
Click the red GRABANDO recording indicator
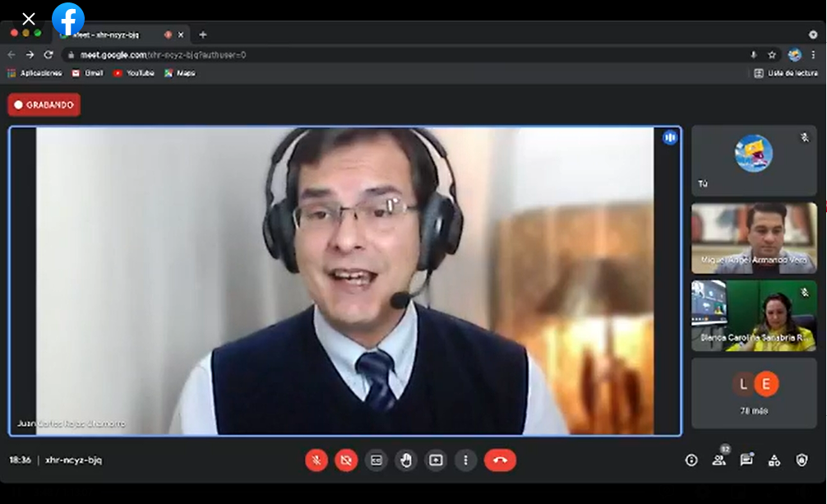coord(44,105)
